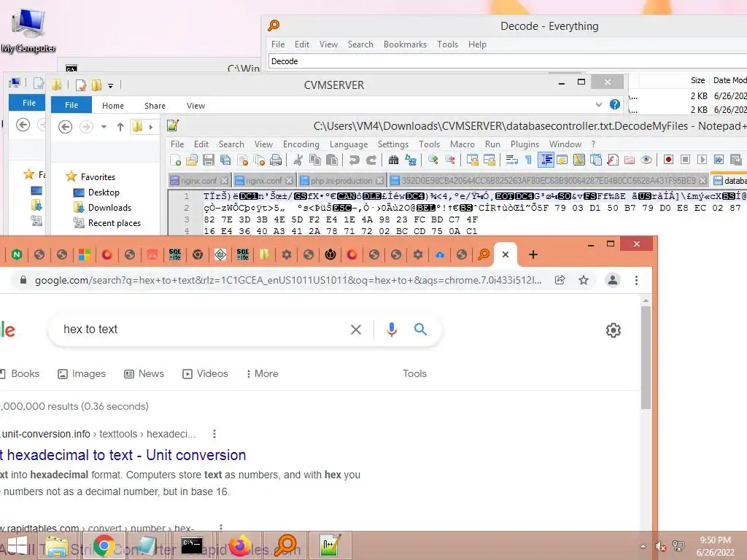The height and width of the screenshot is (560, 747).
Task: Select the Images tab on Google results
Action: tap(82, 374)
